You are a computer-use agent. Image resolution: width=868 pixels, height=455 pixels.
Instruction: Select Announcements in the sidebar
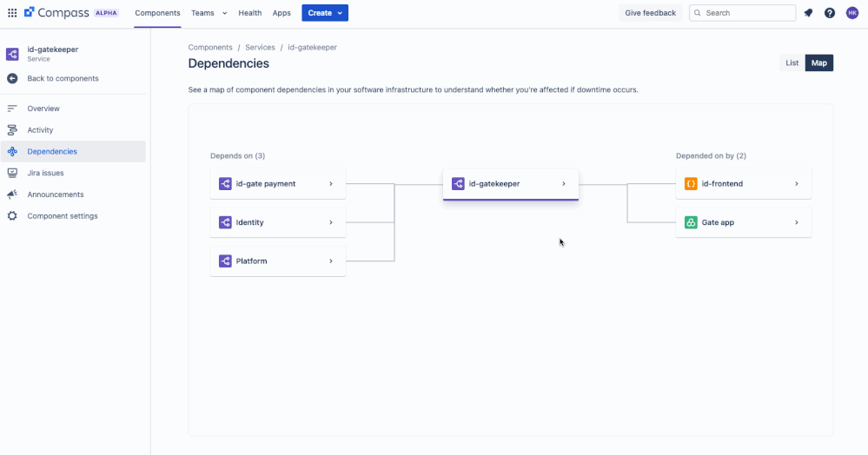tap(73, 195)
